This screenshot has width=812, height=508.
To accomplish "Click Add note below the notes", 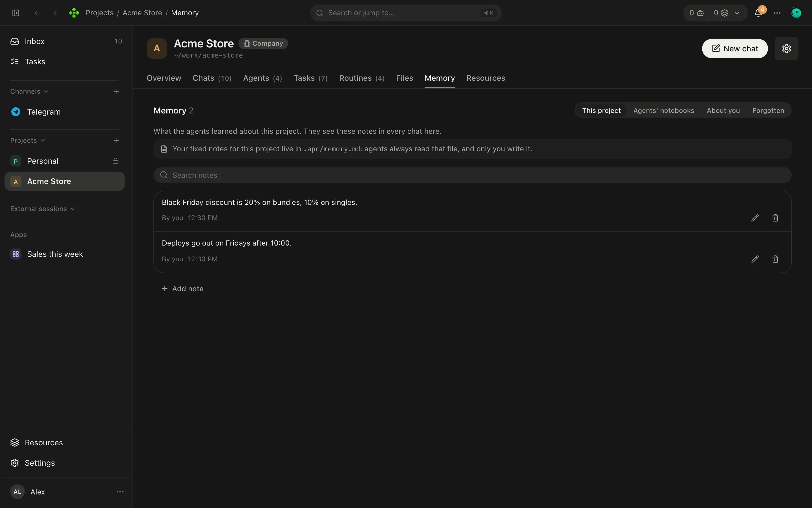I will [x=182, y=289].
